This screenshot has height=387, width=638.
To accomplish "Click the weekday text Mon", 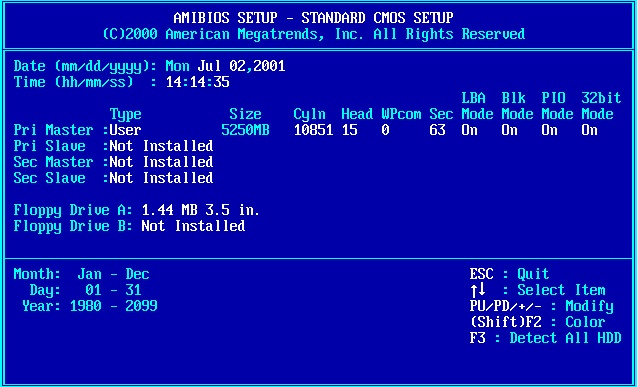I will [x=177, y=66].
